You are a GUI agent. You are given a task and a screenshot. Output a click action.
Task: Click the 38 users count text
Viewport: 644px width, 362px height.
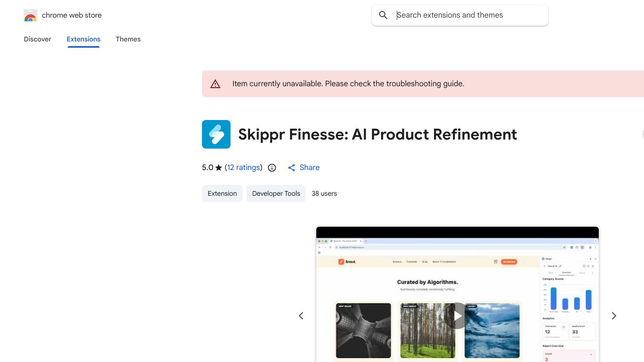coord(324,193)
